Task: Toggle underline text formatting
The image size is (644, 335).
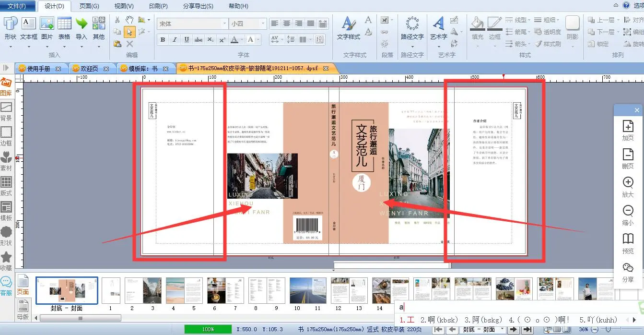Action: pos(187,40)
